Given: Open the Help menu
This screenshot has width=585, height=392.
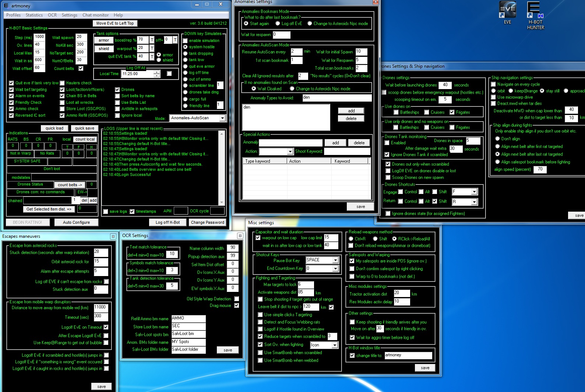Looking at the screenshot, I should click(x=118, y=15).
